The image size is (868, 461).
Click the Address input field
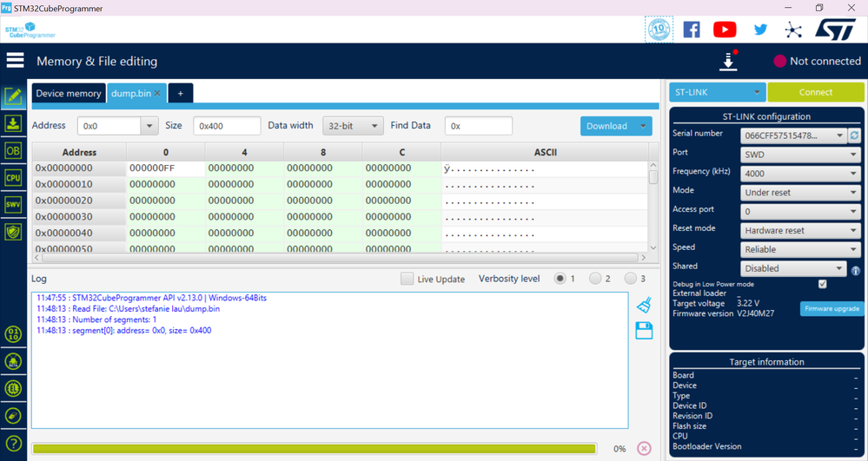[x=109, y=126]
